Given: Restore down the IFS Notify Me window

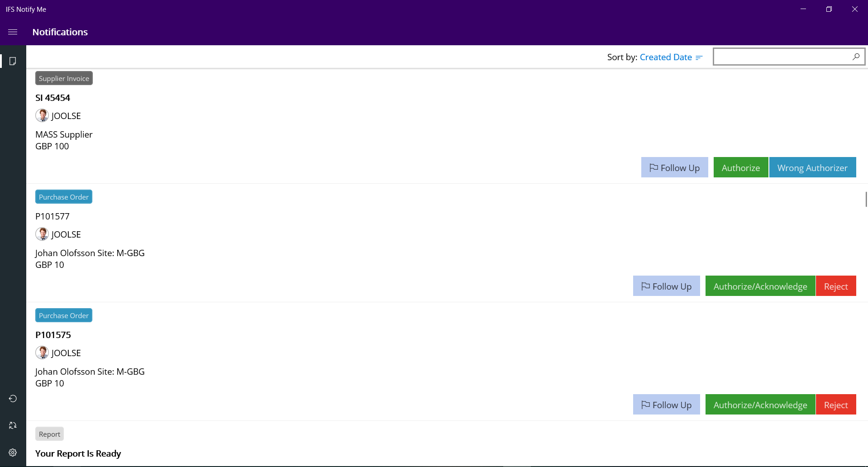Looking at the screenshot, I should pos(829,9).
